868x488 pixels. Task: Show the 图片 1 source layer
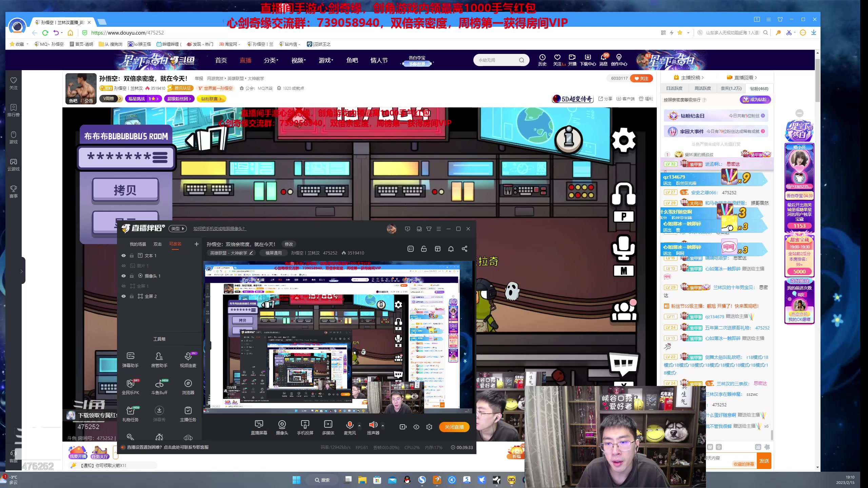(123, 266)
